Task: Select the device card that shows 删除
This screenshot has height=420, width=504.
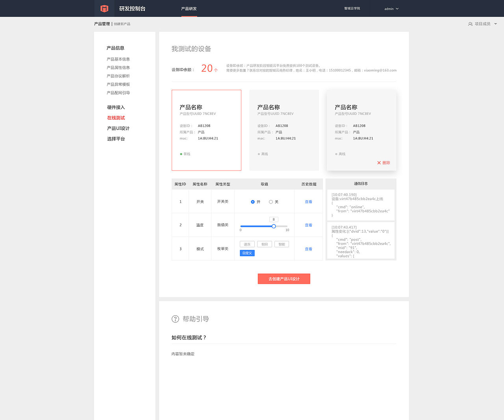Action: tap(361, 130)
